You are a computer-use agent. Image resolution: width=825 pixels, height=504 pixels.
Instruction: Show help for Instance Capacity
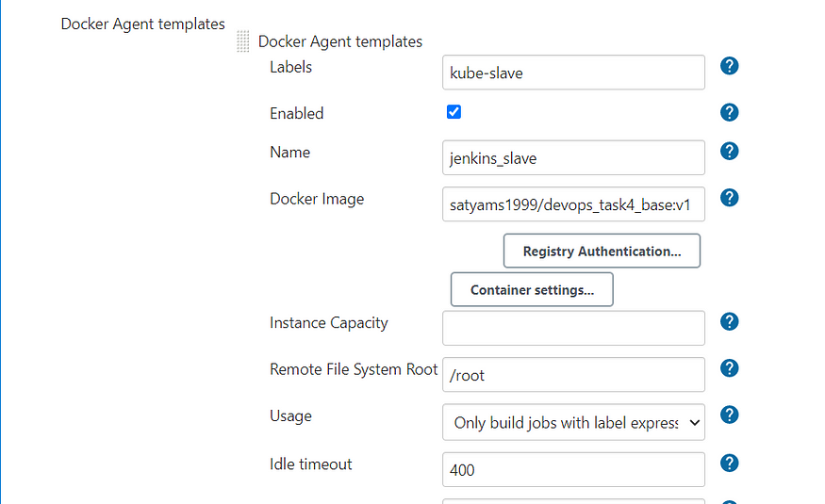point(729,322)
